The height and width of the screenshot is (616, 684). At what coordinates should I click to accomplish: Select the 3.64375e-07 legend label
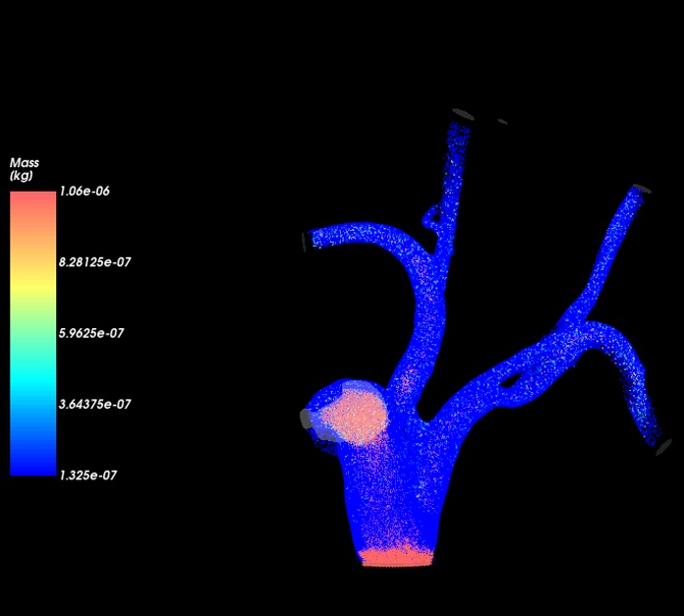[94, 404]
